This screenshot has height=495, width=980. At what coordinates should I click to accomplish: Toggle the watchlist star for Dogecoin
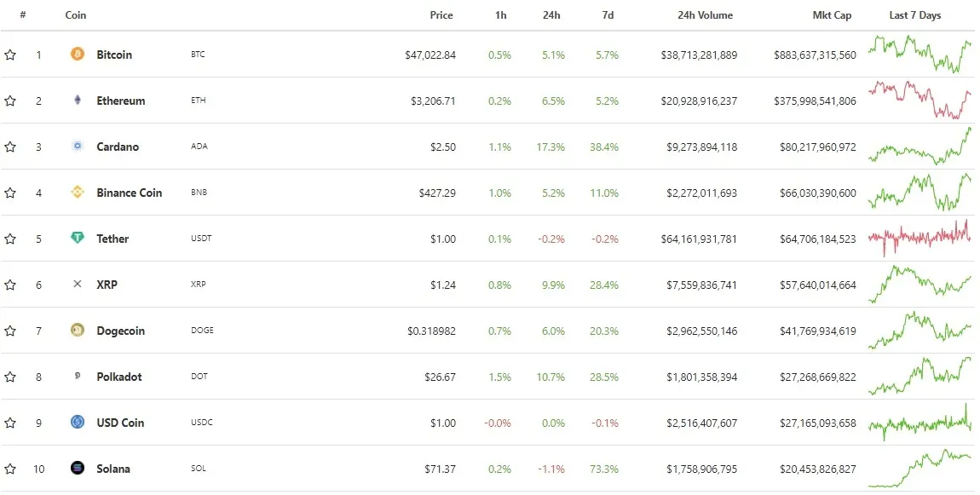coord(10,331)
